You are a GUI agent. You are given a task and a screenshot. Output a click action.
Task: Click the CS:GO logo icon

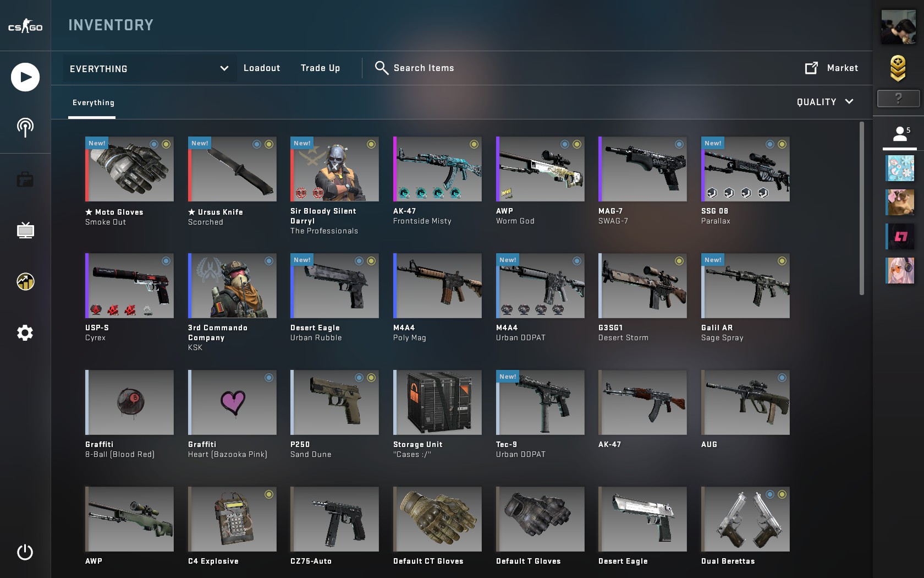coord(25,26)
